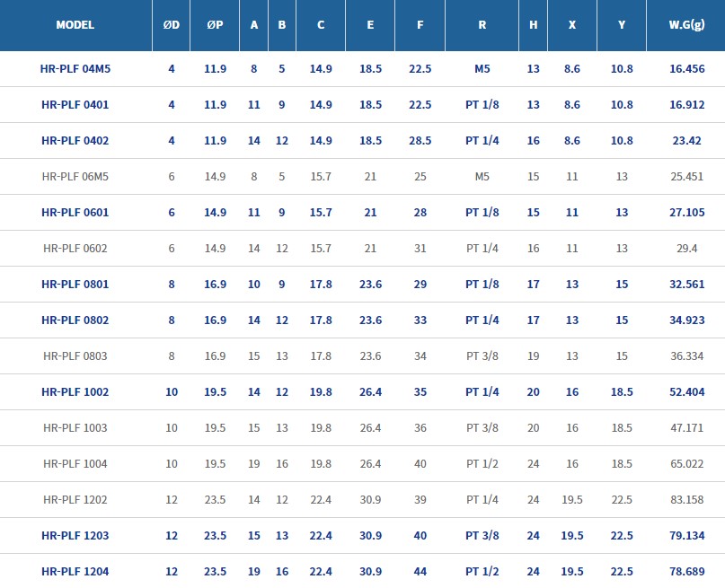Click the MODEL column header
This screenshot has height=588, width=725.
75,25
